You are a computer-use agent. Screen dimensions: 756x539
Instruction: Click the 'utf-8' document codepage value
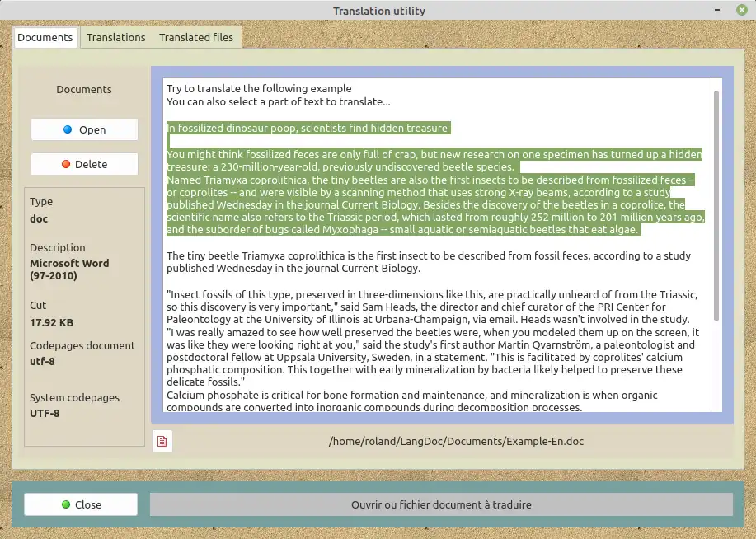pyautogui.click(x=42, y=362)
